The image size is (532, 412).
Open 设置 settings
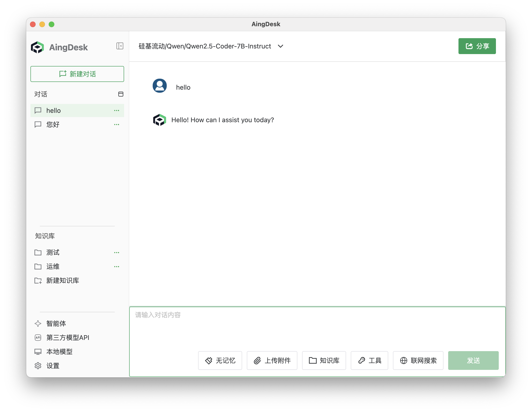(x=52, y=366)
